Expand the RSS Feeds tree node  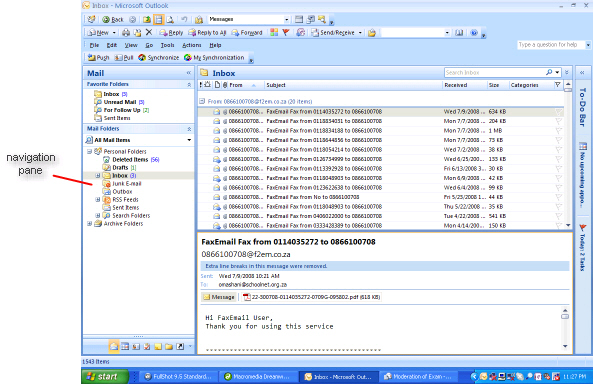click(98, 199)
